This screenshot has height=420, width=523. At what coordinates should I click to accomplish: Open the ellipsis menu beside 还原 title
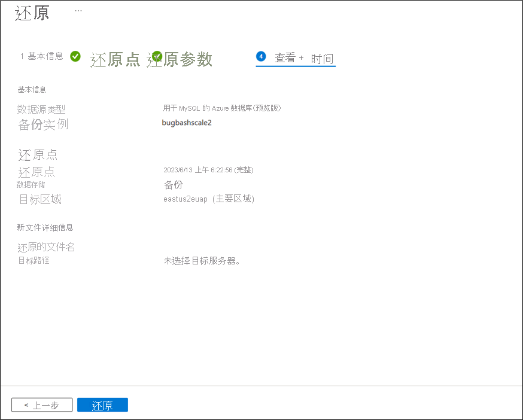(78, 11)
